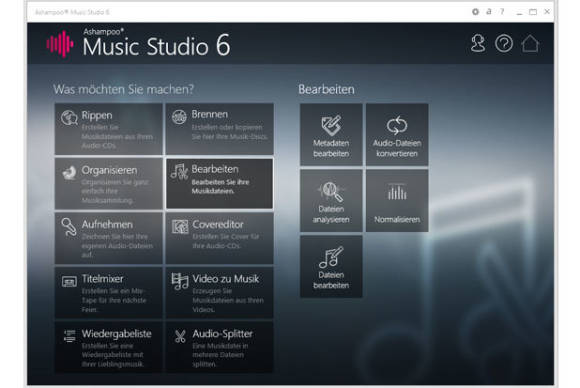Open the Brennen disc burning tile
The width and height of the screenshot is (580, 388).
pyautogui.click(x=220, y=129)
